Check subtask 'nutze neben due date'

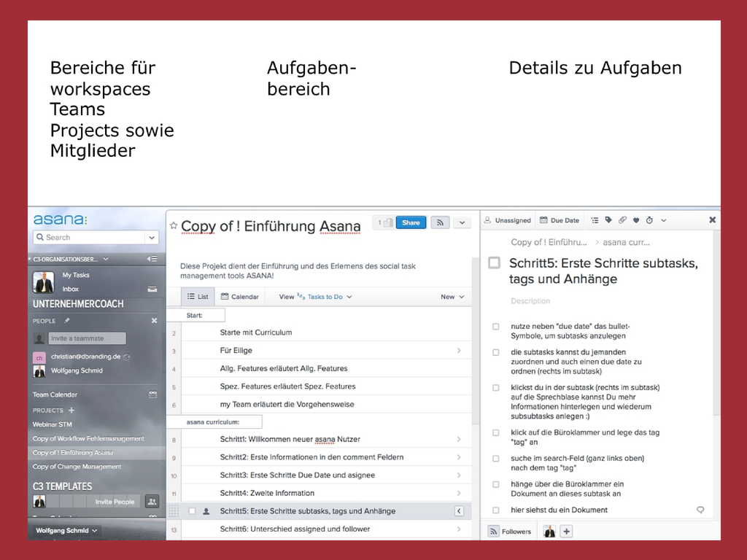[x=496, y=327]
